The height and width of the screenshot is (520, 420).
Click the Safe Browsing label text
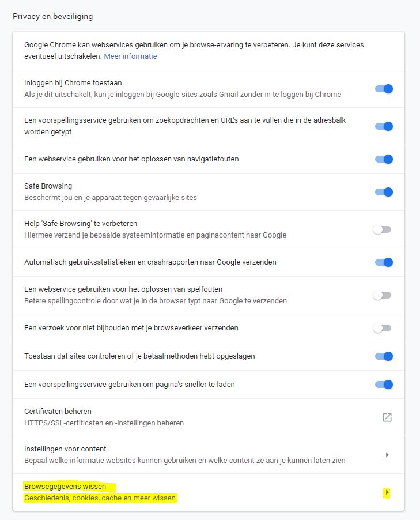click(48, 186)
